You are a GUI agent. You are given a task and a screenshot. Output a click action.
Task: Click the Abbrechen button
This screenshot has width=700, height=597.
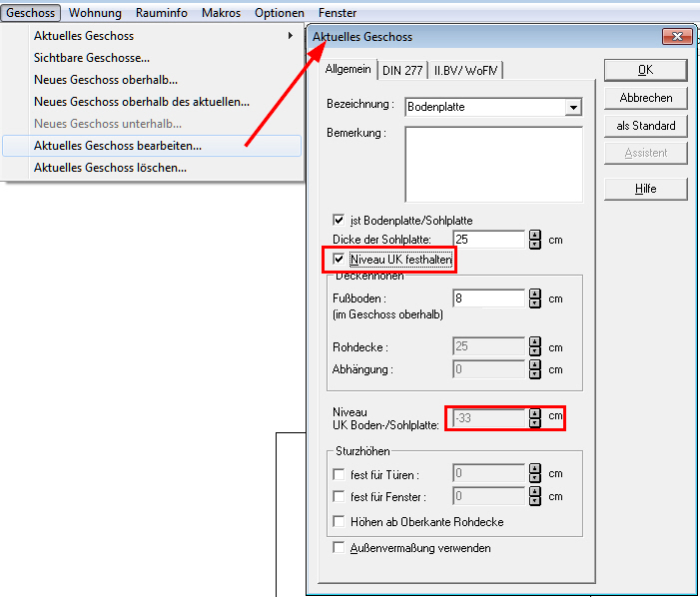click(x=645, y=98)
